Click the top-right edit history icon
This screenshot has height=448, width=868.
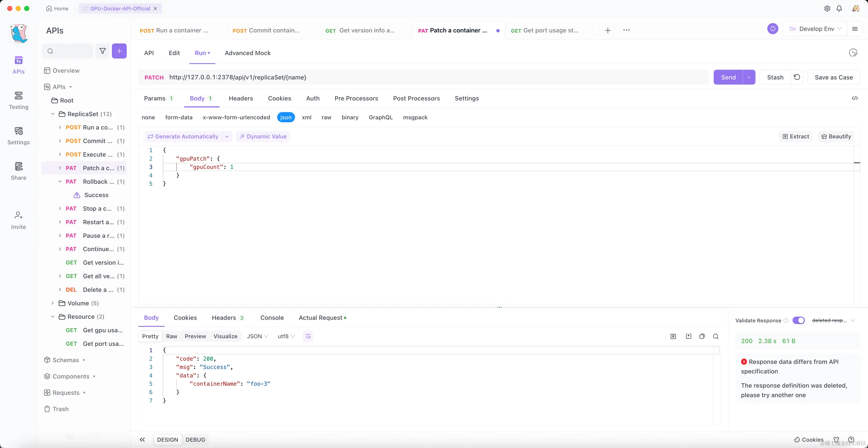[853, 53]
